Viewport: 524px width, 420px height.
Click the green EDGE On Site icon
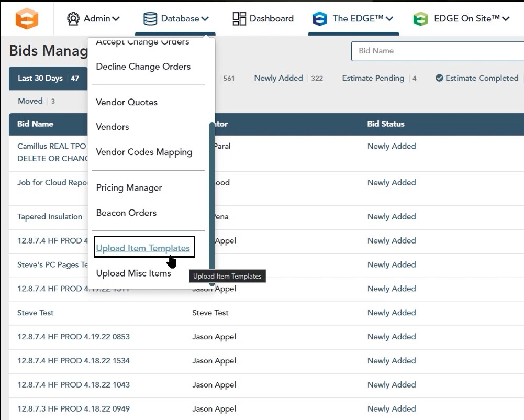click(x=420, y=19)
